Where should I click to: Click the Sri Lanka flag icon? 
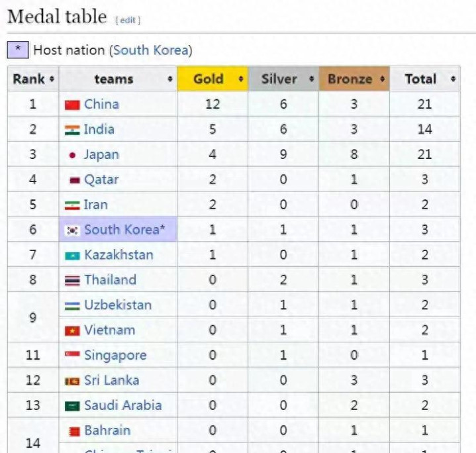pyautogui.click(x=72, y=381)
